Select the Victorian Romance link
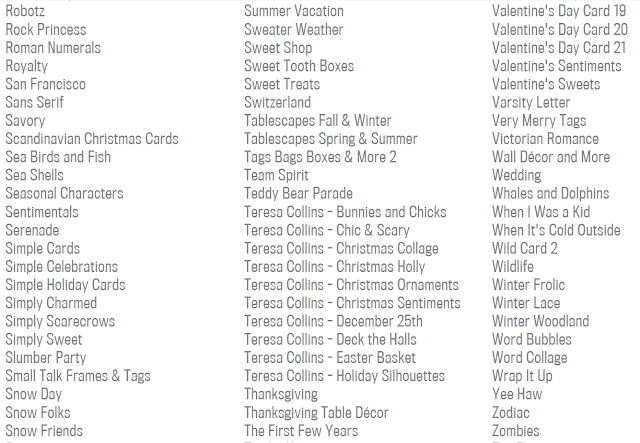 (545, 139)
